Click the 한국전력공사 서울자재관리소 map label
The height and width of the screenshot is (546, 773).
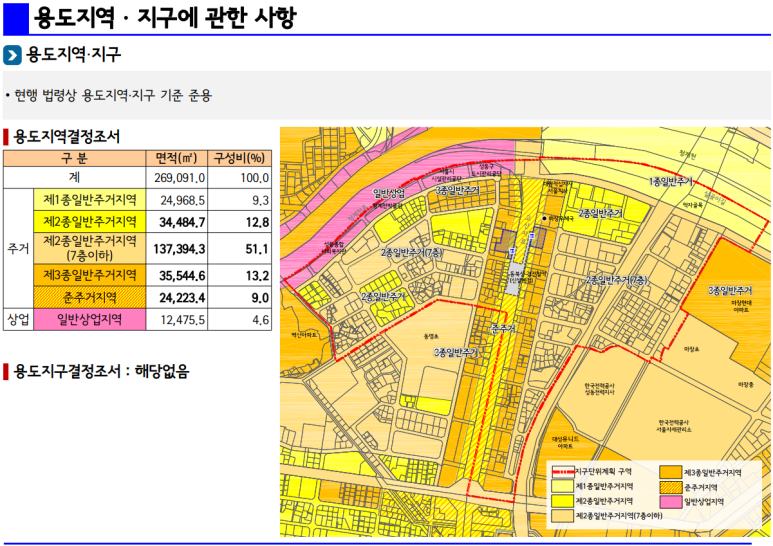pos(674,426)
